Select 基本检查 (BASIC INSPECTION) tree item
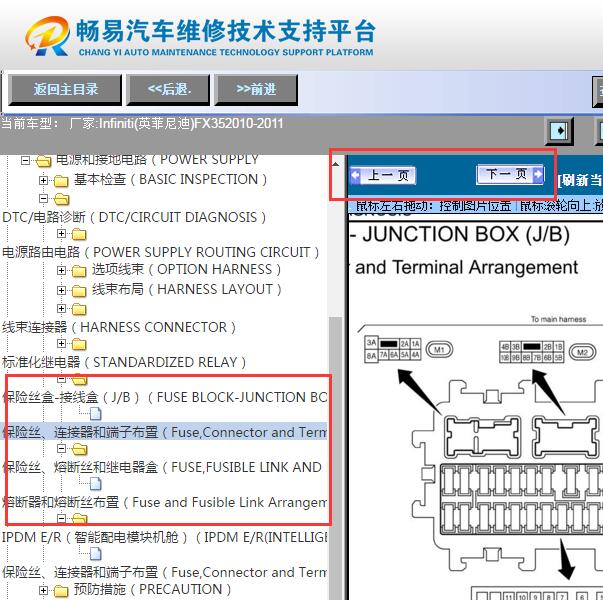 pos(170,180)
